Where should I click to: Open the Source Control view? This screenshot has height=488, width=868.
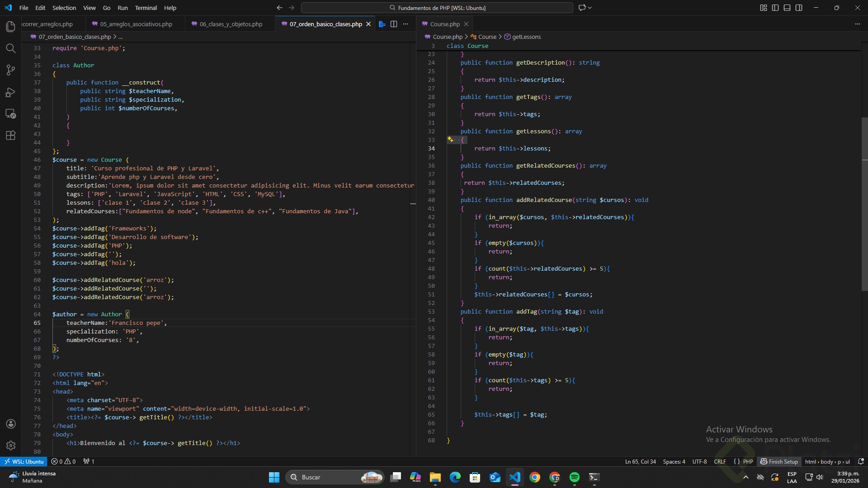[x=10, y=70]
